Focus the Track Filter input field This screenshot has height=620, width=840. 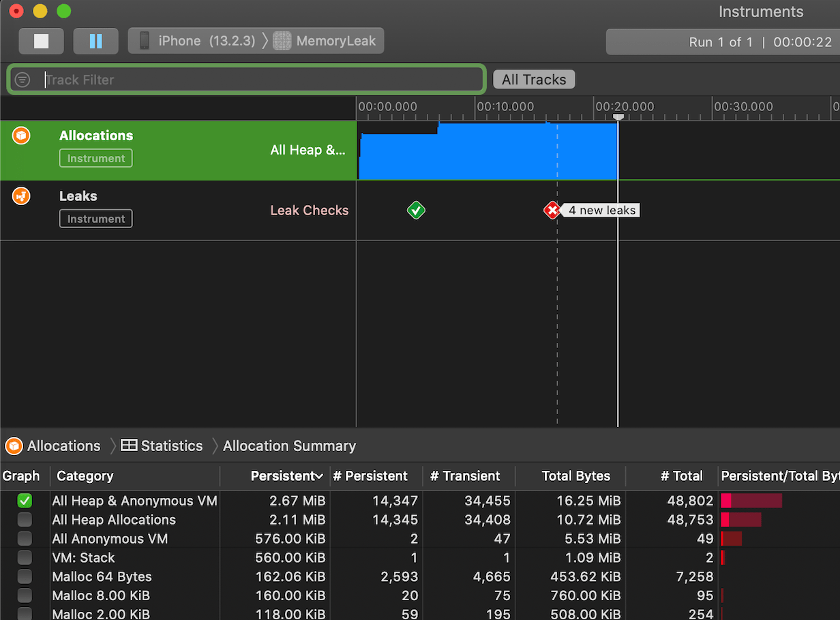click(x=247, y=80)
